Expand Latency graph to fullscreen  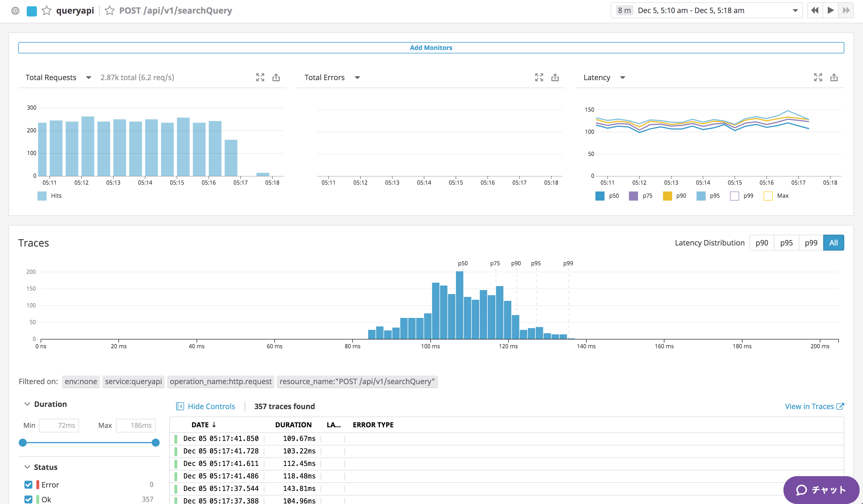[x=818, y=77]
